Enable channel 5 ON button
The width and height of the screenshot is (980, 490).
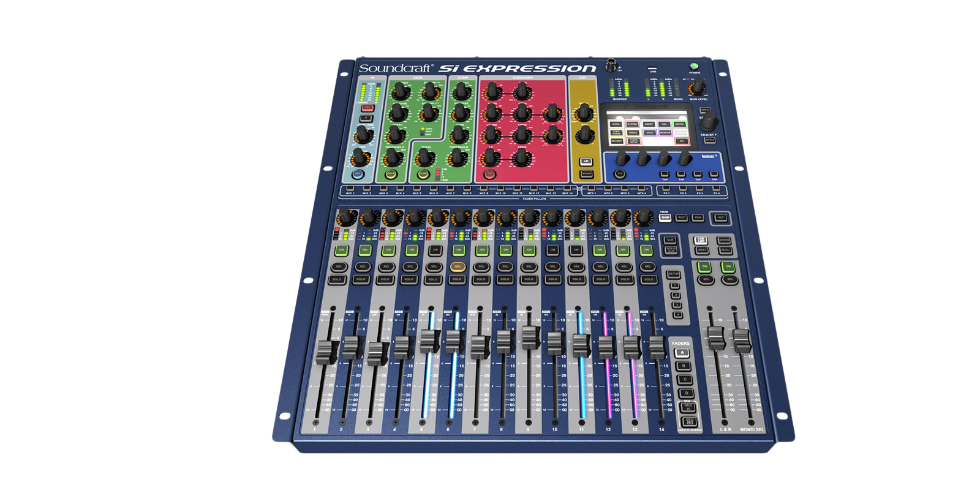pos(435,250)
